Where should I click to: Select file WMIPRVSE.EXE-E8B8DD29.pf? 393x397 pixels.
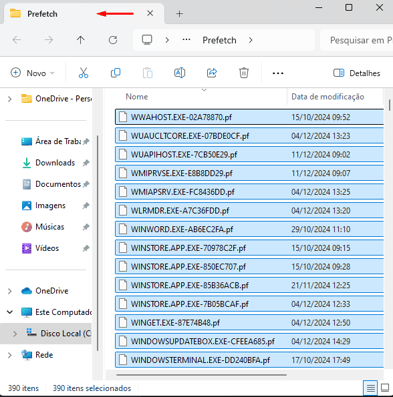(249, 173)
